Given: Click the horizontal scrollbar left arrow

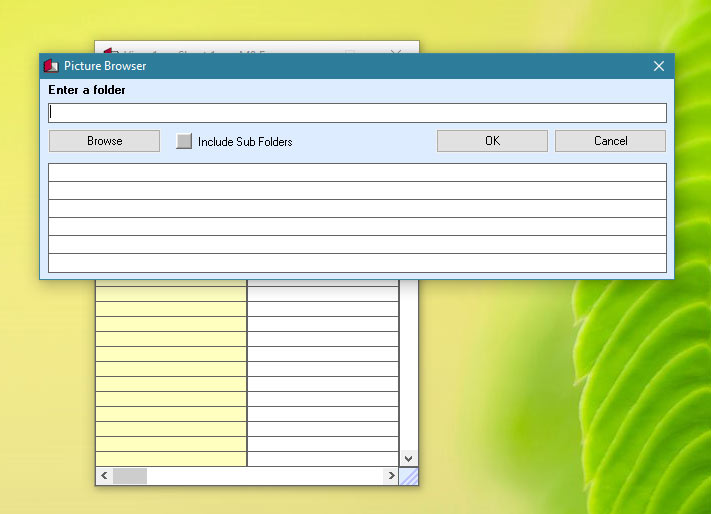Looking at the screenshot, I should (x=103, y=476).
